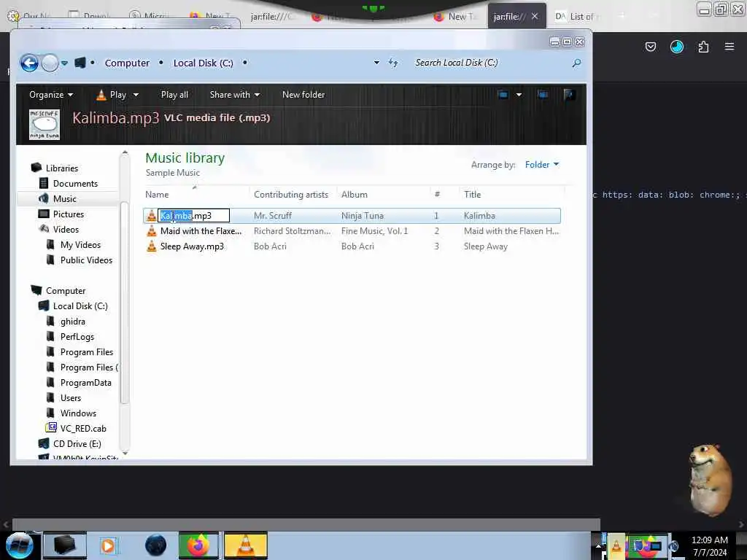The width and height of the screenshot is (747, 560).
Task: Select Libraries in the navigation pane
Action: point(61,168)
